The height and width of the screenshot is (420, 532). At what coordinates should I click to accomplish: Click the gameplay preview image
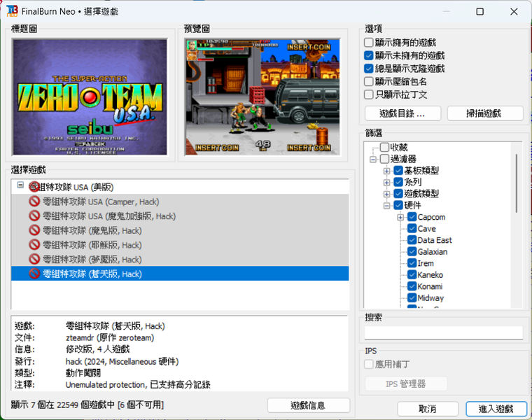pyautogui.click(x=262, y=97)
